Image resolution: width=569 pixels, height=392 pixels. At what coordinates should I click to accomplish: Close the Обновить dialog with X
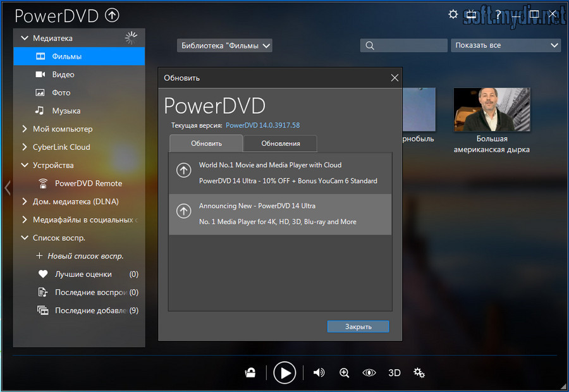point(395,78)
